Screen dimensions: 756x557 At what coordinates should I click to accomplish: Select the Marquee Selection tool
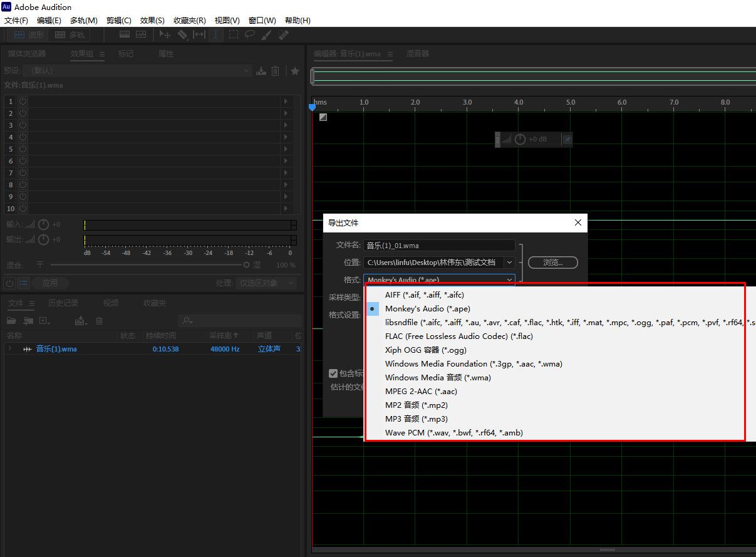[233, 35]
